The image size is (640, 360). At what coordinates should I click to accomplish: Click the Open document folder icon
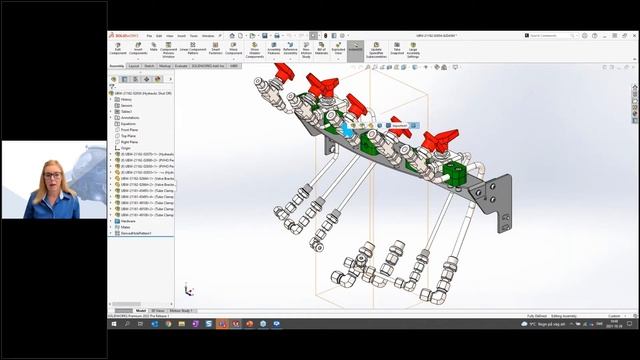point(252,36)
